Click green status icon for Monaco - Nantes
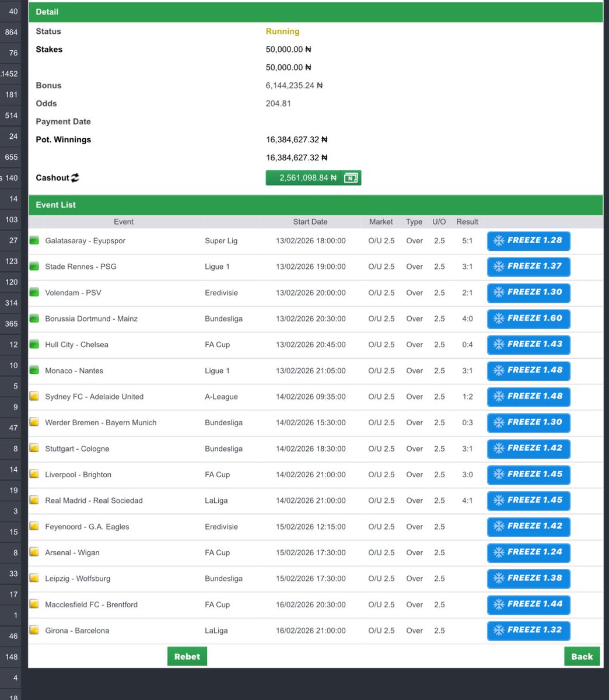609x700 pixels. coord(34,370)
